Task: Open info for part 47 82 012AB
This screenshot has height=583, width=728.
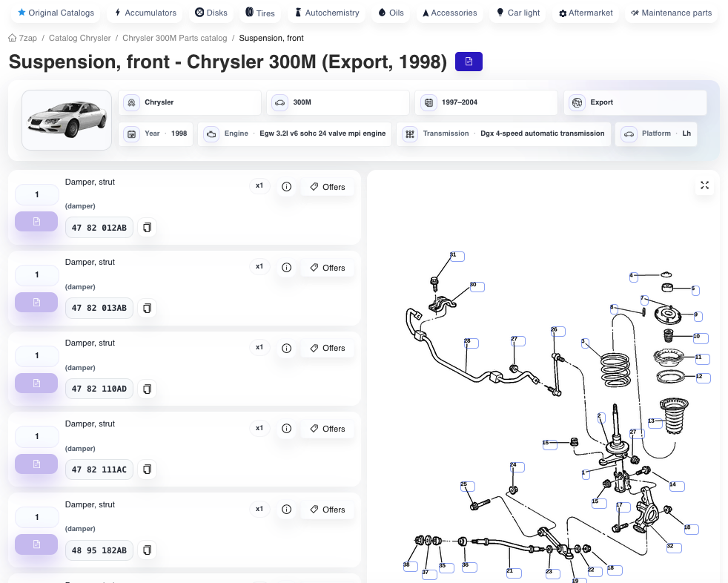Action: (x=286, y=187)
